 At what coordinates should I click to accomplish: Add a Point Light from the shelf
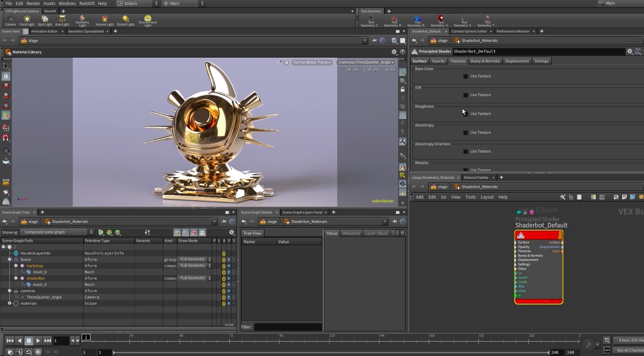(27, 20)
